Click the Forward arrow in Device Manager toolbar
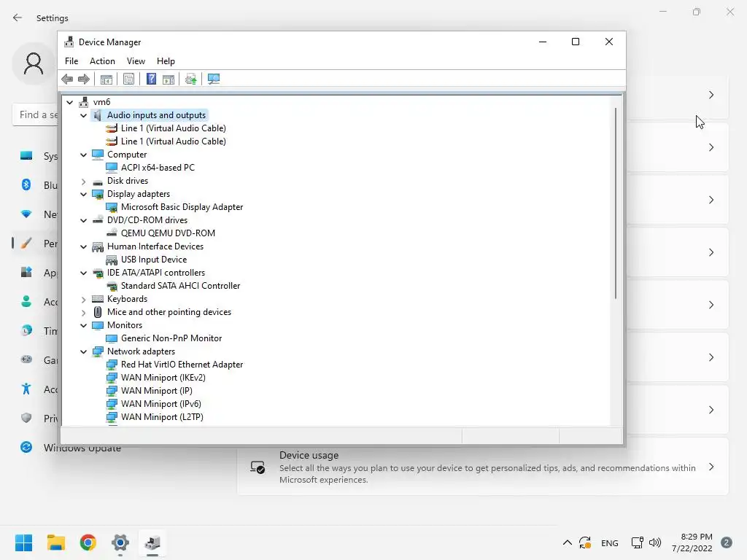 coord(84,79)
